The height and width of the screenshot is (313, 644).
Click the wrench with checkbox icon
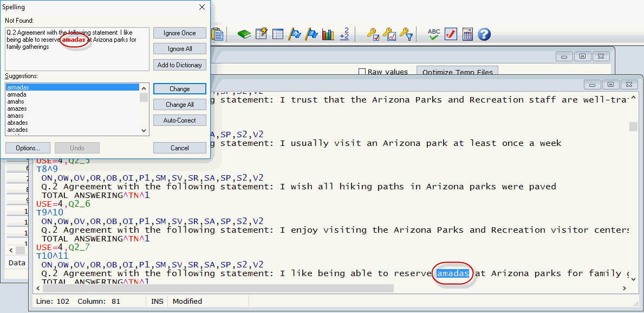pyautogui.click(x=373, y=34)
